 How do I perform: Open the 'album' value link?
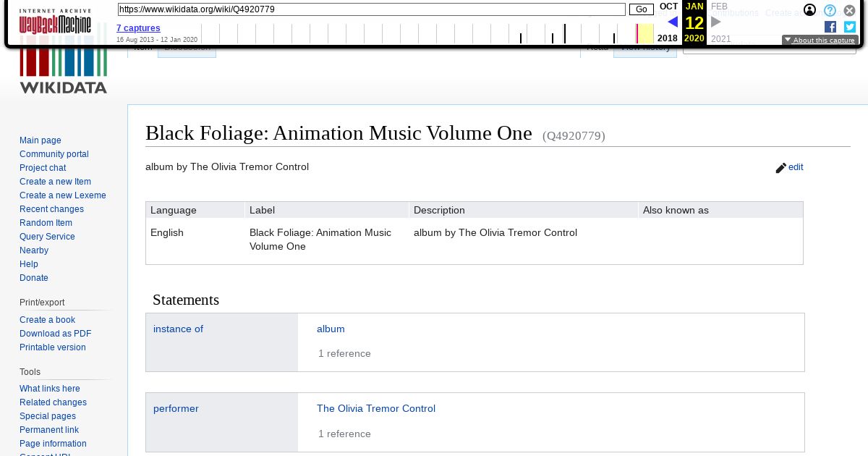pos(331,329)
